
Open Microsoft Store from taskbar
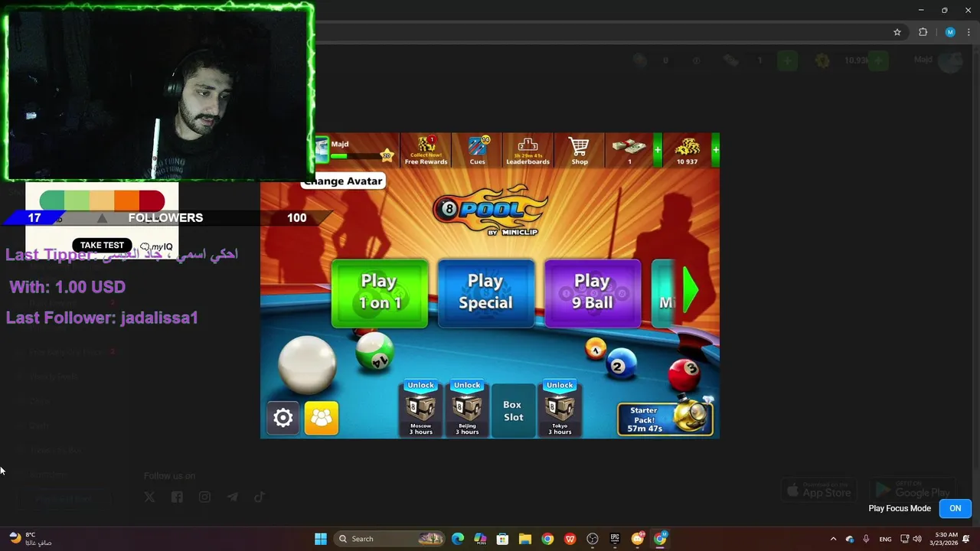tap(502, 539)
